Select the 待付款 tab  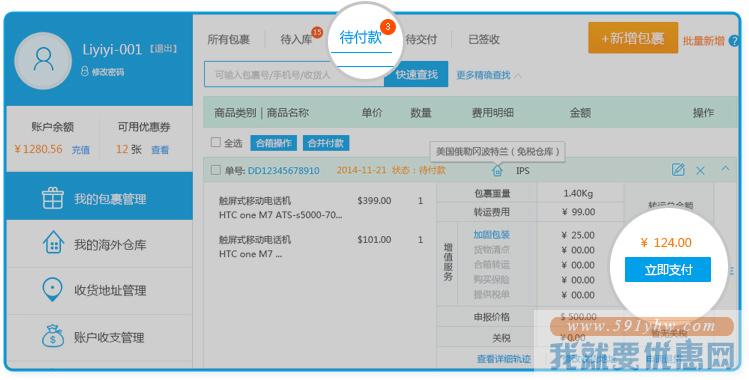tap(361, 37)
